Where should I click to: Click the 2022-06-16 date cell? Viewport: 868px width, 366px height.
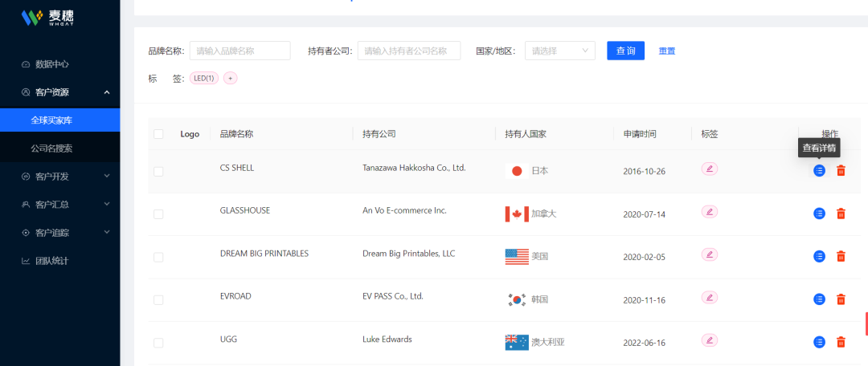coord(645,343)
